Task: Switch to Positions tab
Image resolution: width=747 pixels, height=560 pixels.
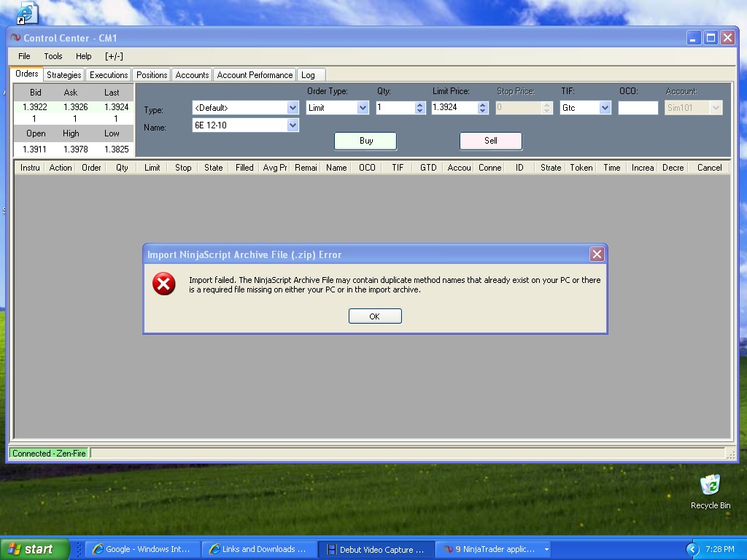Action: [x=152, y=75]
